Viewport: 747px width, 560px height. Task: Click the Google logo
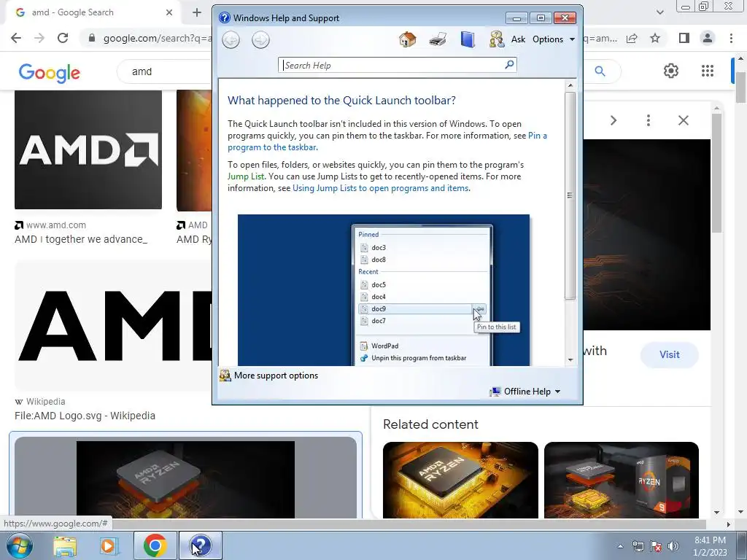coord(49,72)
